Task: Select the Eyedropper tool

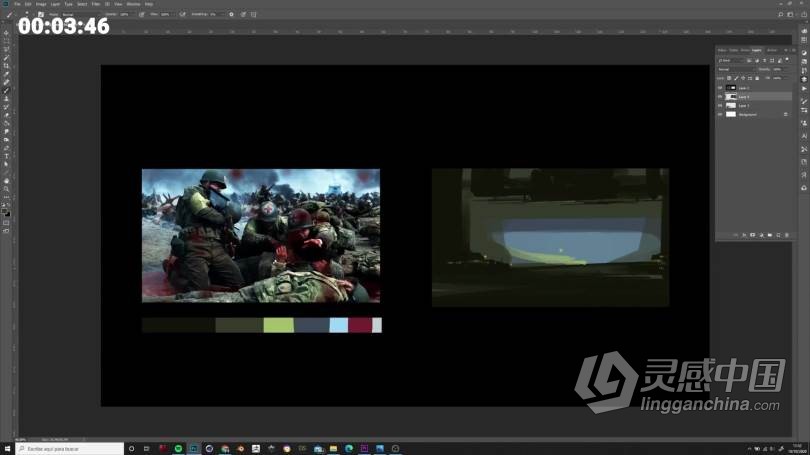Action: [6, 74]
